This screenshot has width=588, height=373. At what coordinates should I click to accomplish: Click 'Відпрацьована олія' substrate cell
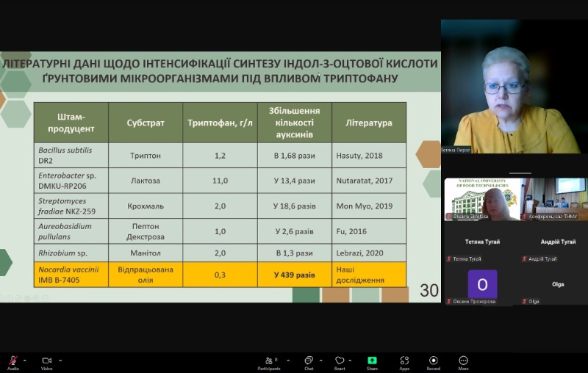coord(146,275)
